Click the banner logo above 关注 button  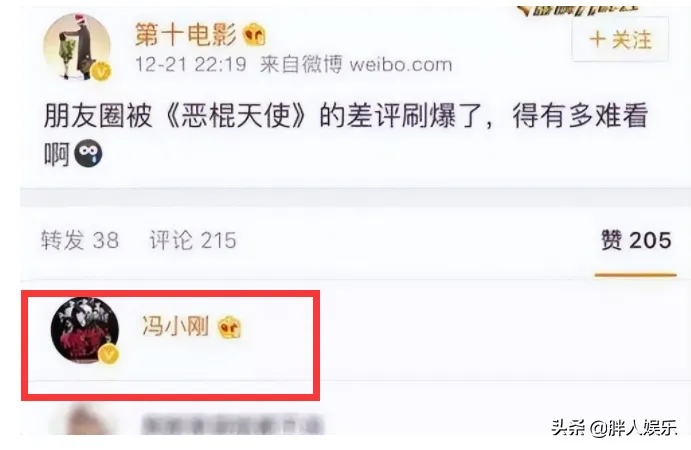pyautogui.click(x=577, y=10)
